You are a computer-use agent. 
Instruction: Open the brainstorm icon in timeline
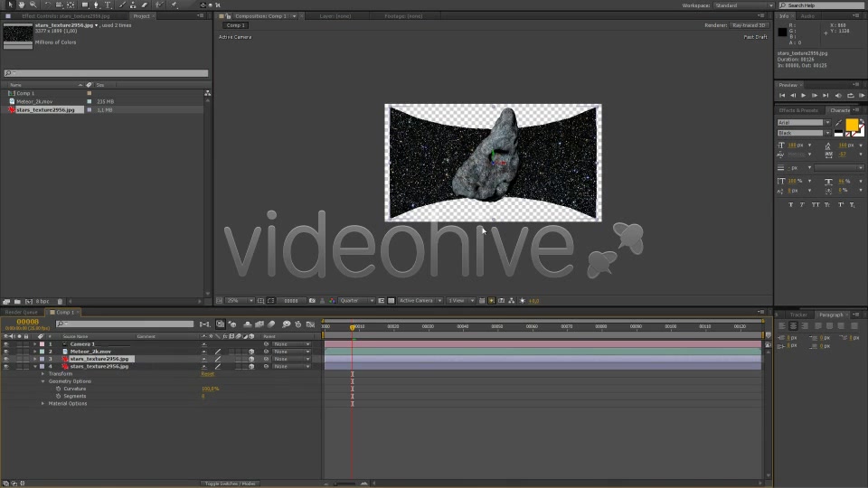[286, 324]
